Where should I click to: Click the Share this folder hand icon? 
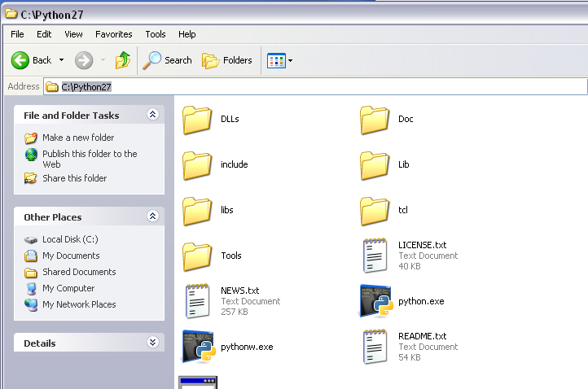31,178
